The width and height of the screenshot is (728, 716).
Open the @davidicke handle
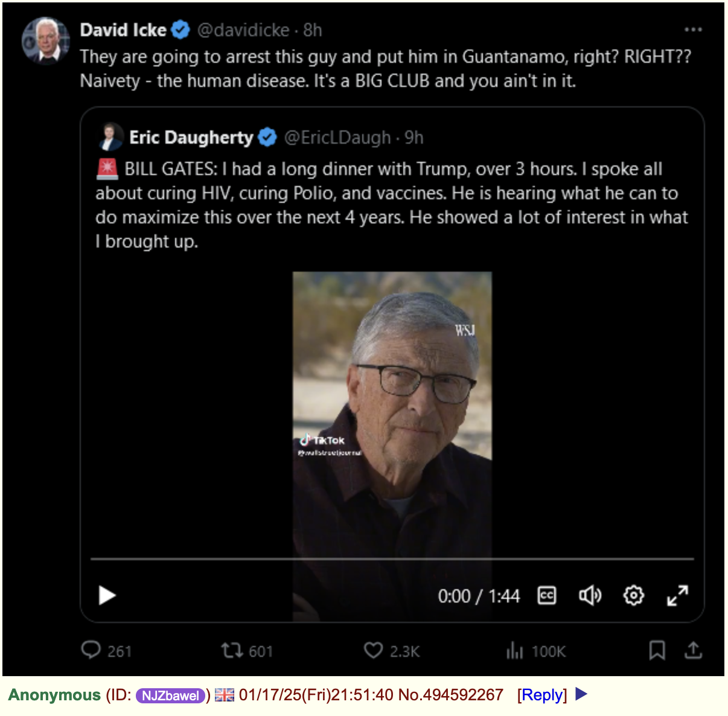pyautogui.click(x=243, y=30)
